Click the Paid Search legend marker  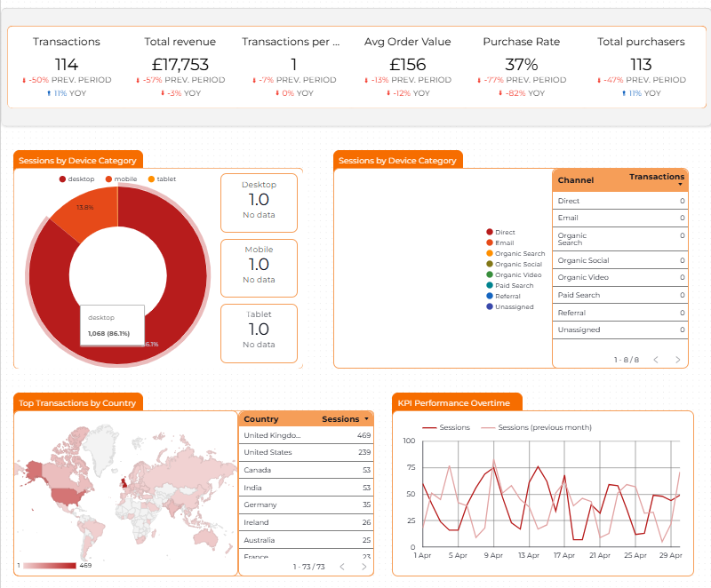point(490,285)
